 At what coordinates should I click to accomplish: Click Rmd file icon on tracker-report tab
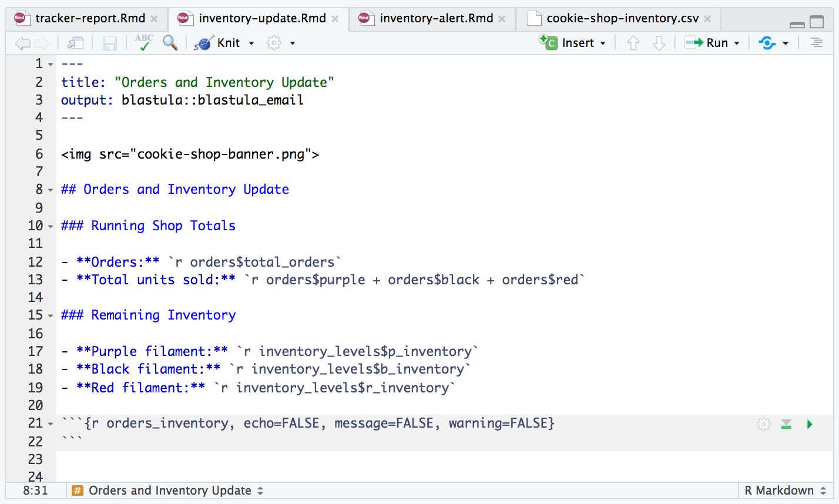pyautogui.click(x=22, y=19)
